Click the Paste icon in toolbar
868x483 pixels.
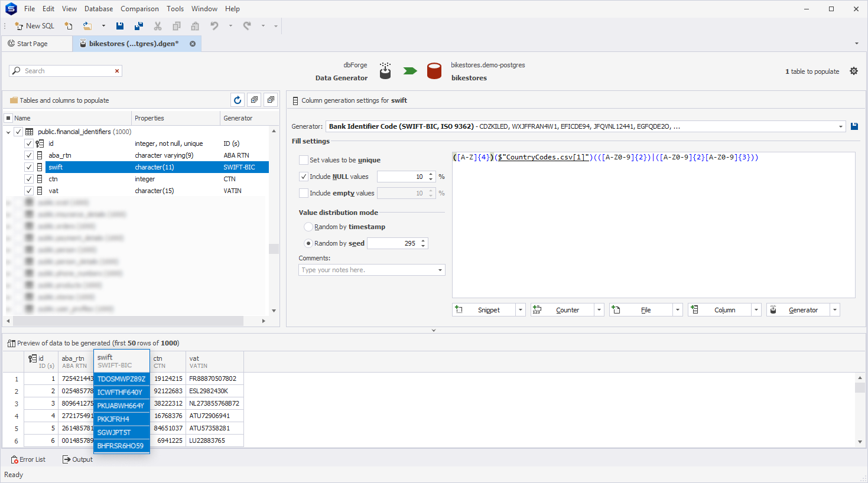pyautogui.click(x=195, y=26)
